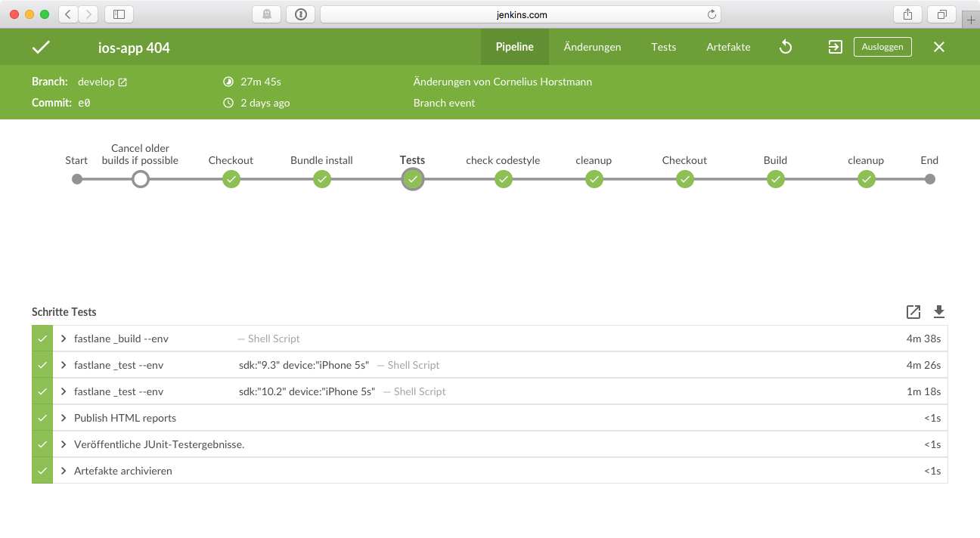Expand the Publish HTML reports step
The width and height of the screenshot is (980, 538).
coord(64,418)
